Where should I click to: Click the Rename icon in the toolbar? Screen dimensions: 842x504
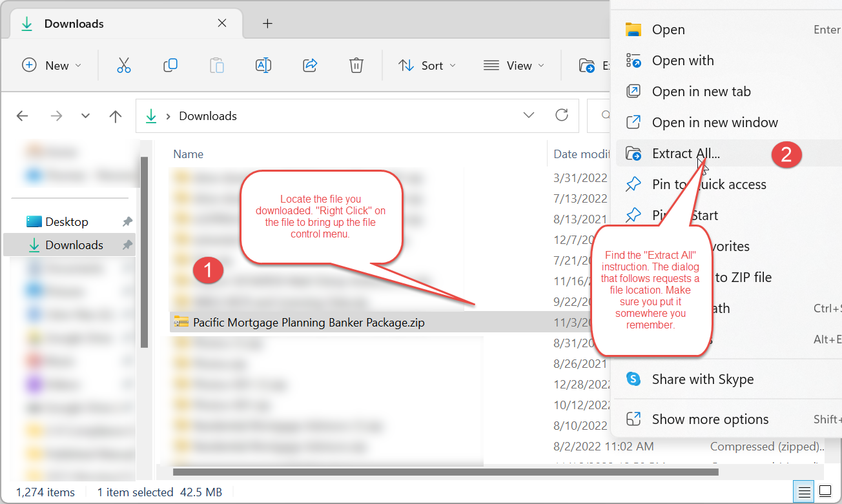[x=263, y=65]
